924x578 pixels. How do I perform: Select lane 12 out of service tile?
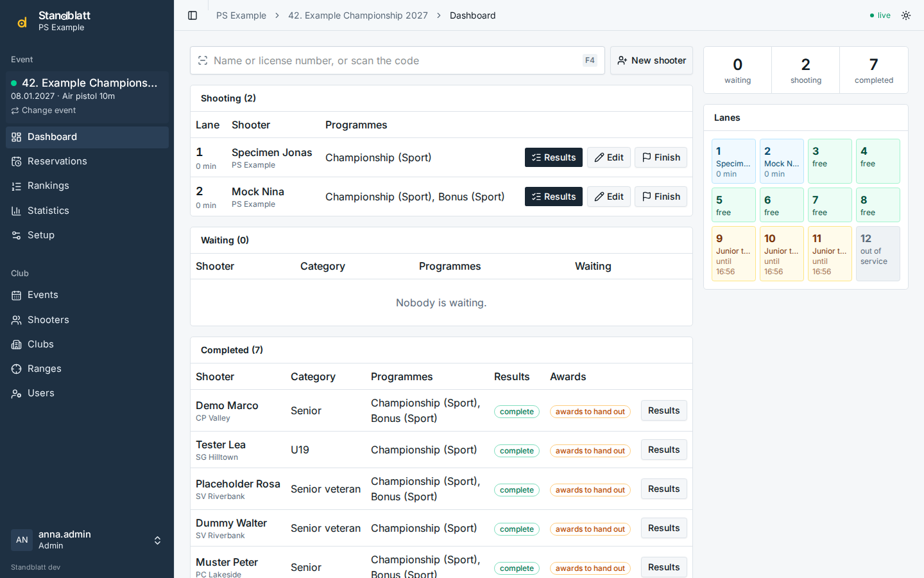click(878, 254)
